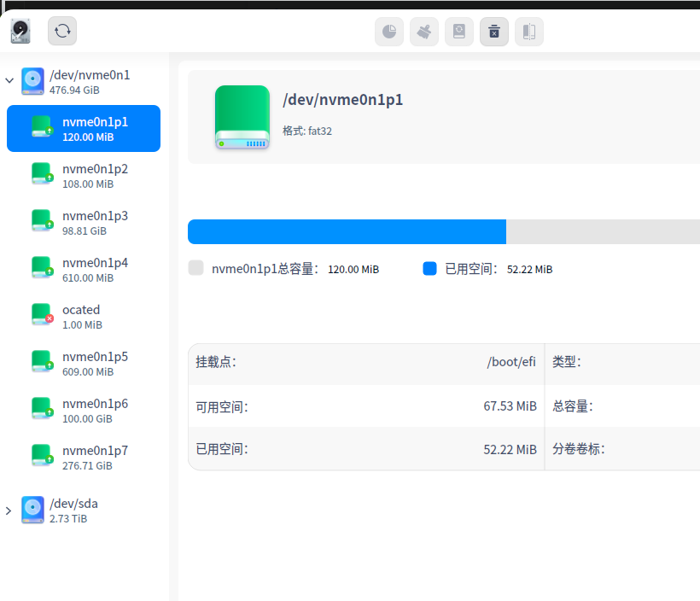Click the large green partition drive image

242,118
